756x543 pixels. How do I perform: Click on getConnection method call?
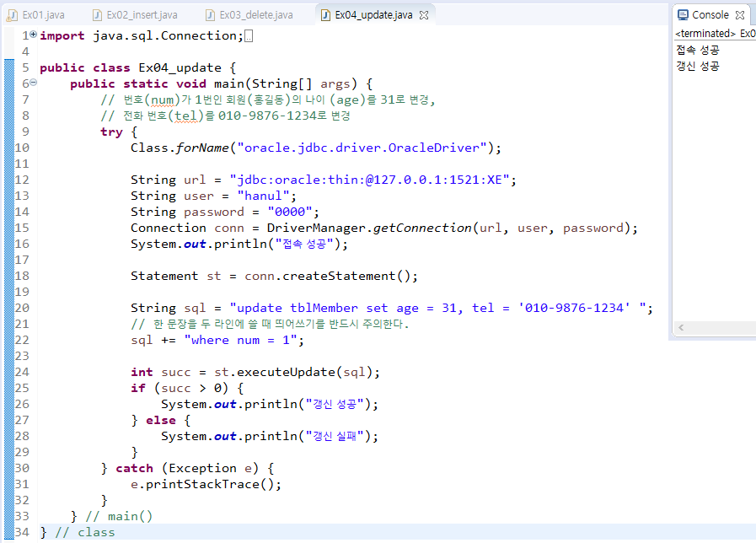tap(422, 228)
